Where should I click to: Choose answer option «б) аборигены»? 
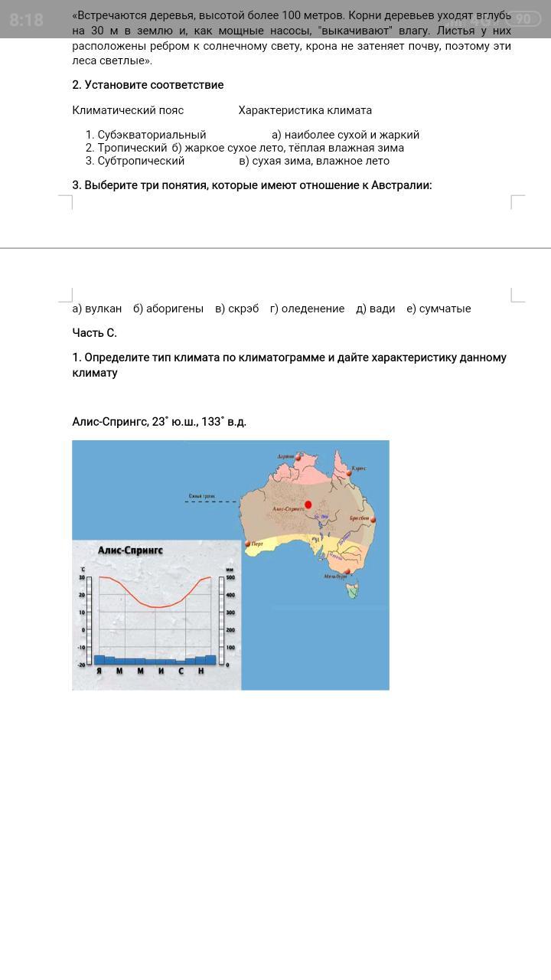(168, 309)
